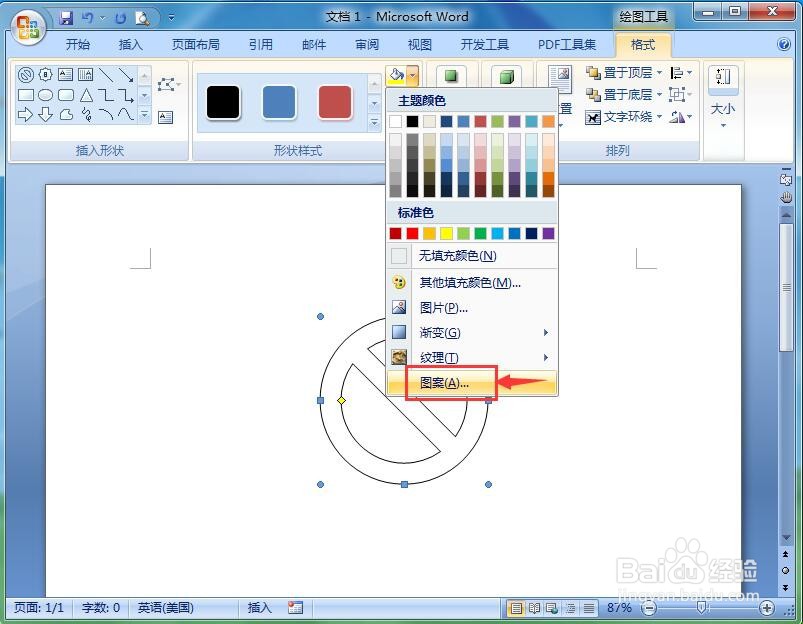Screen dimensions: 803x624
Task: Click Send to Back button
Action: pyautogui.click(x=619, y=95)
